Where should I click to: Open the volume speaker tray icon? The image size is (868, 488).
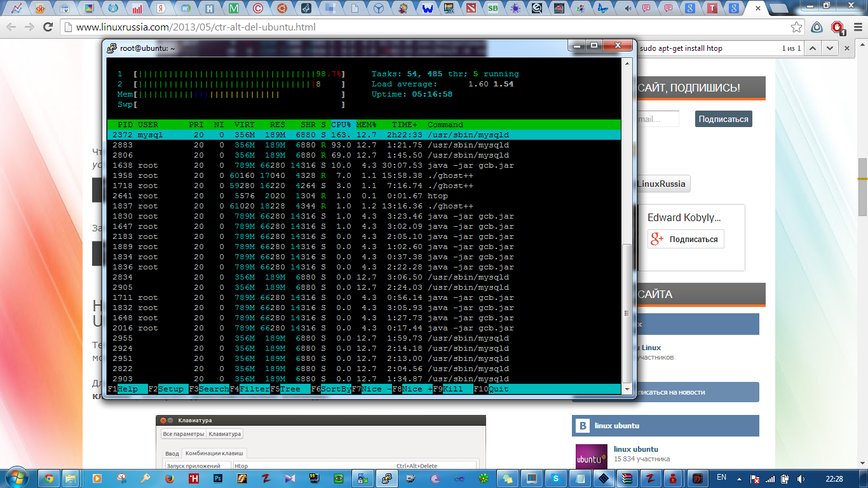click(801, 478)
